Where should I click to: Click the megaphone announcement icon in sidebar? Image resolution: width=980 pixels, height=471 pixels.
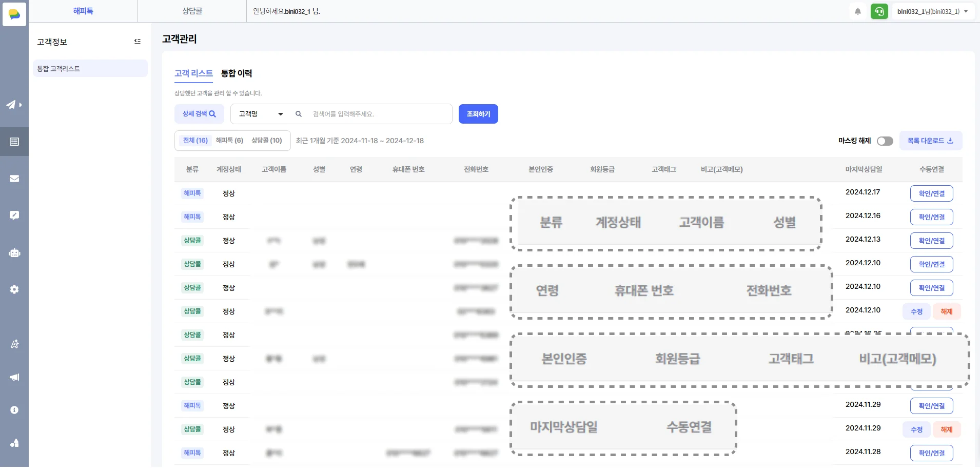pyautogui.click(x=14, y=377)
